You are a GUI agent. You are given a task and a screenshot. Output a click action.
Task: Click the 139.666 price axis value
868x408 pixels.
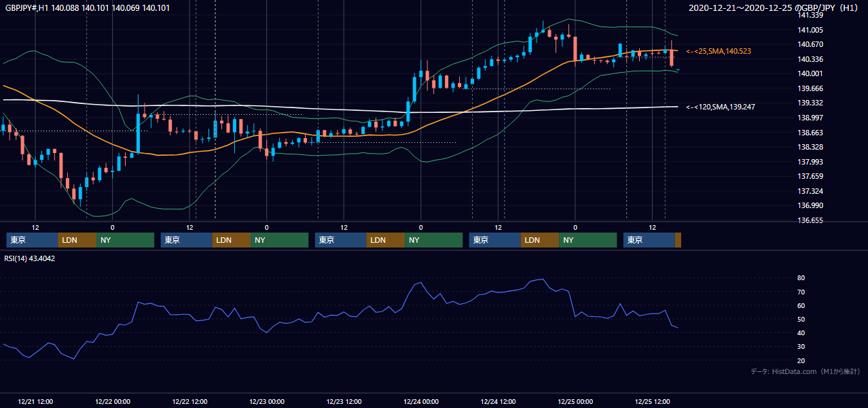click(812, 88)
